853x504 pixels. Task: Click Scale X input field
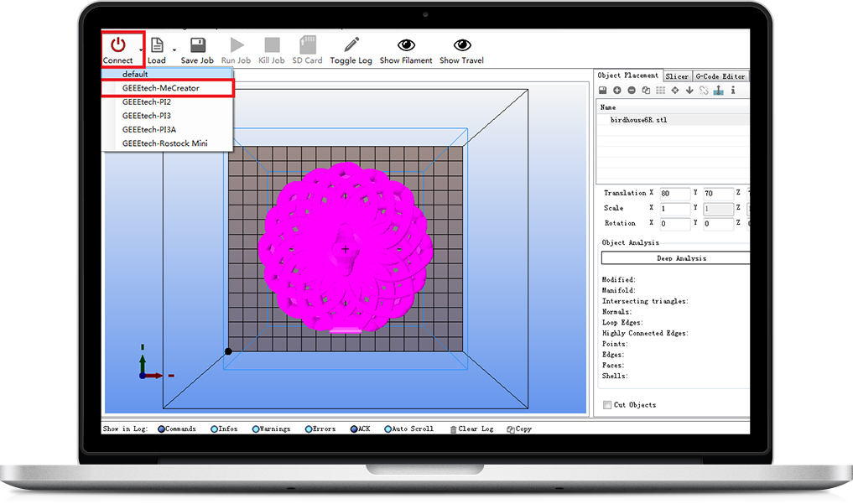pos(674,208)
